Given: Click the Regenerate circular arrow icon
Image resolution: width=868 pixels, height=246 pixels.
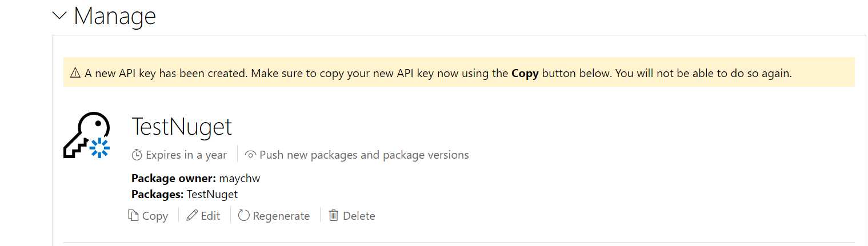Looking at the screenshot, I should pyautogui.click(x=244, y=216).
